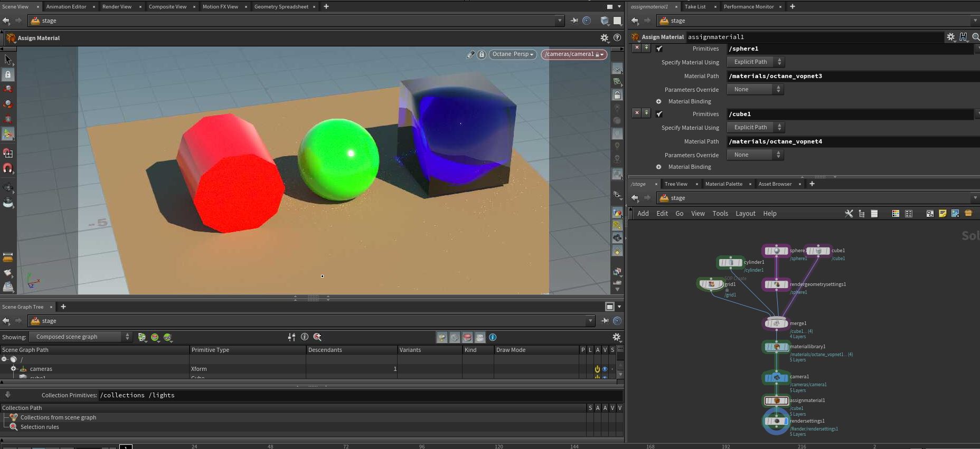The image size is (980, 449).
Task: Click the pencil icon beside Octane Persp
Action: point(470,54)
